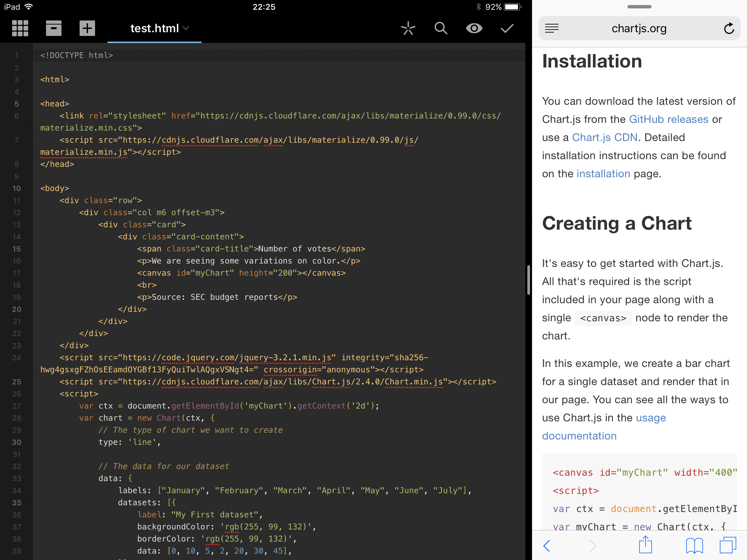Tap the 'Creating a Chart' heading
The height and width of the screenshot is (560, 747).
coord(617,224)
